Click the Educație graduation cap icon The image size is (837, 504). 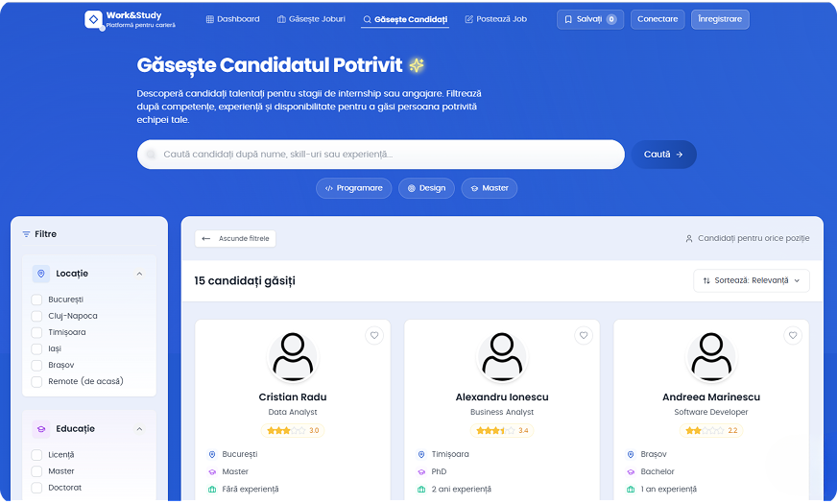pos(41,429)
